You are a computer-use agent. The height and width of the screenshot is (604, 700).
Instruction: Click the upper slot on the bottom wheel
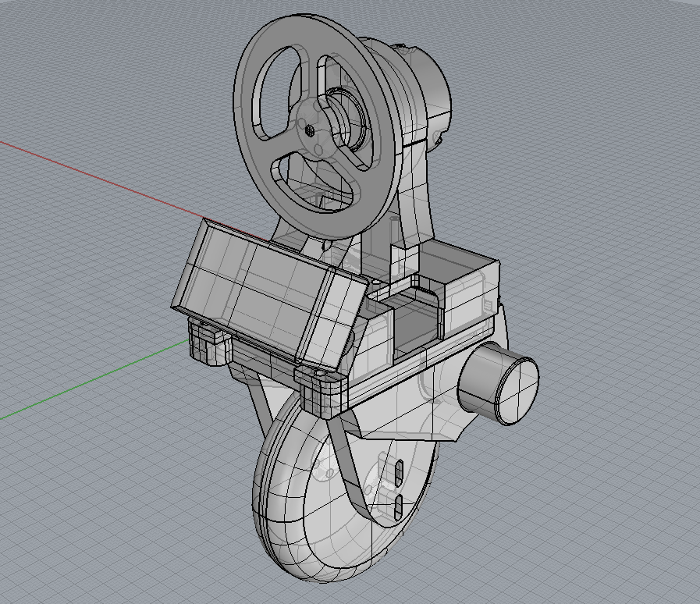(399, 471)
